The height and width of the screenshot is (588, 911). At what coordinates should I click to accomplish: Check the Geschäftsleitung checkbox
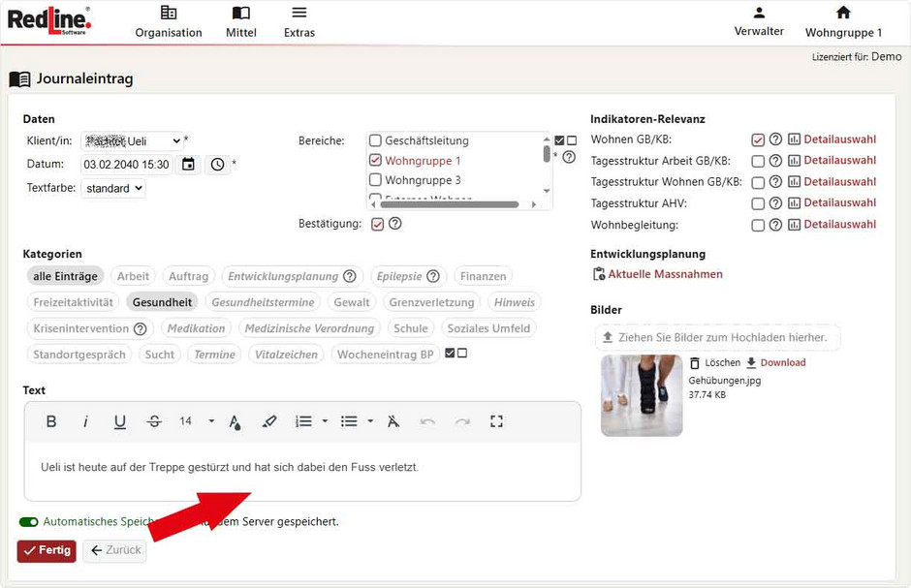376,140
